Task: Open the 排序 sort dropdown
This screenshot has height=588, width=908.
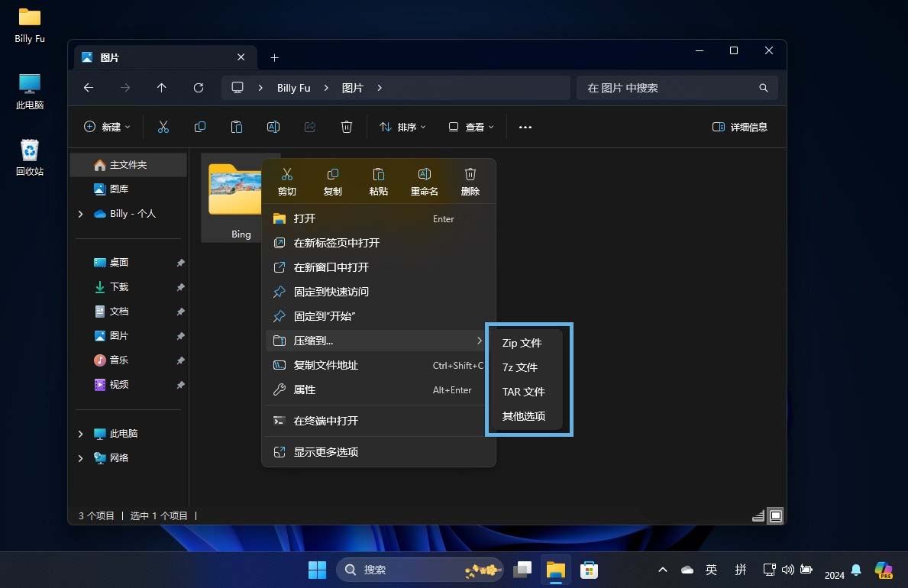Action: point(402,127)
